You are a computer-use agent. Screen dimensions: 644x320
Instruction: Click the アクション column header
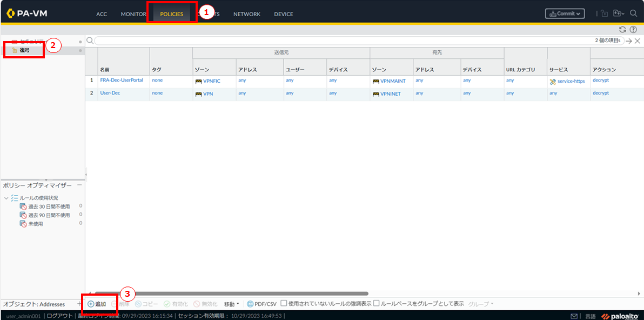(x=604, y=69)
